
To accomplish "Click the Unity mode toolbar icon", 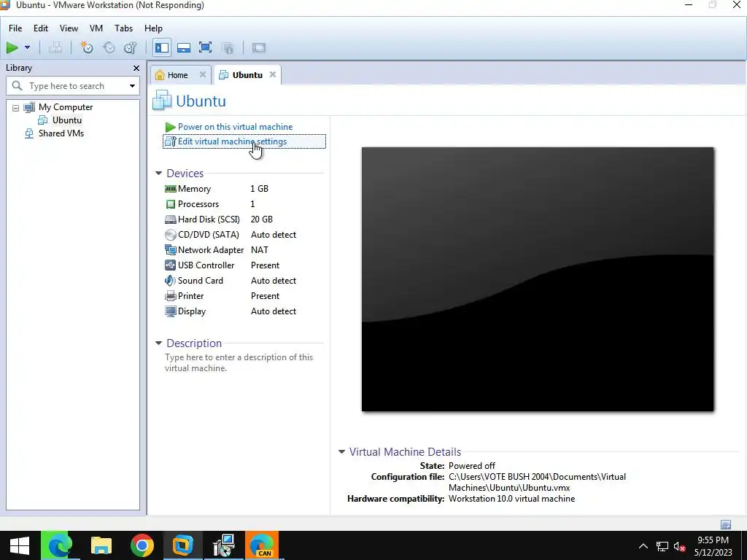I will point(228,47).
